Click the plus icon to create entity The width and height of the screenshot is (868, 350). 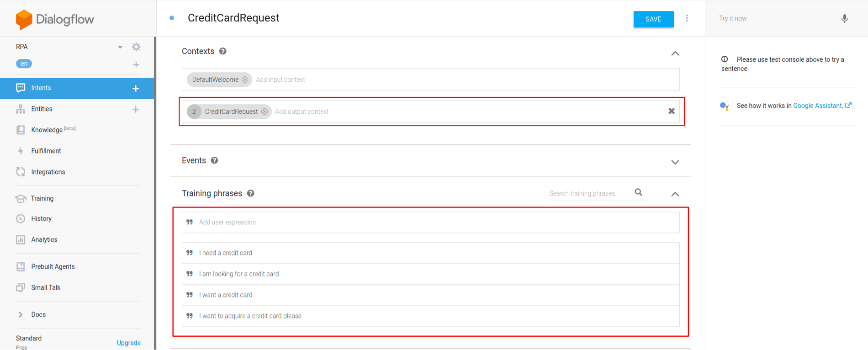click(136, 109)
